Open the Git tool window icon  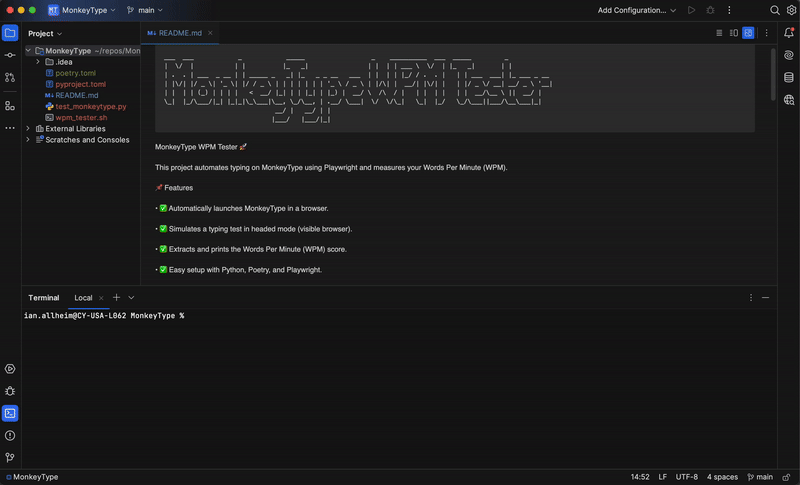(10, 457)
